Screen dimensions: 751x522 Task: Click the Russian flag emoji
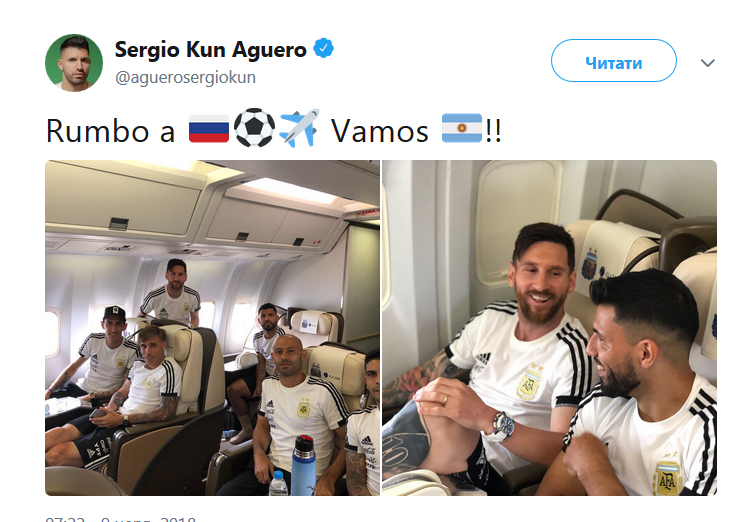click(209, 128)
